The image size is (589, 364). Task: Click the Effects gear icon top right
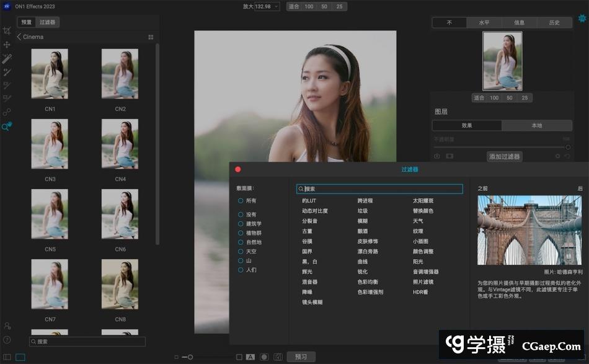(582, 19)
